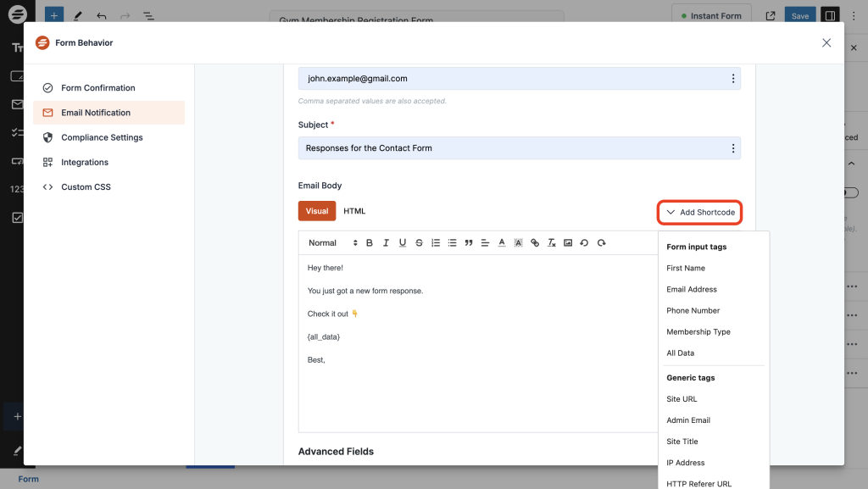Insert a numbered list in email body
The width and height of the screenshot is (868, 489).
click(x=436, y=243)
